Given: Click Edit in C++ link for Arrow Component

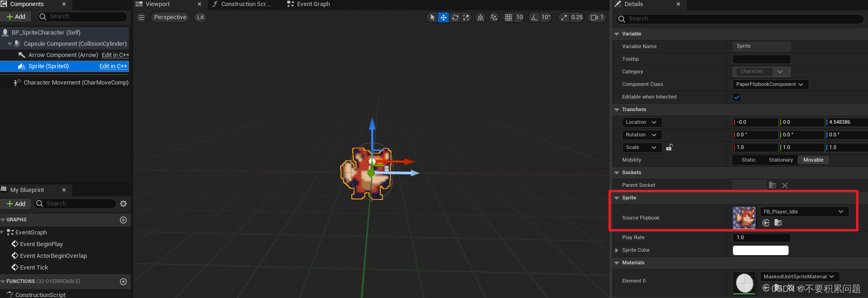Looking at the screenshot, I should click(x=115, y=55).
